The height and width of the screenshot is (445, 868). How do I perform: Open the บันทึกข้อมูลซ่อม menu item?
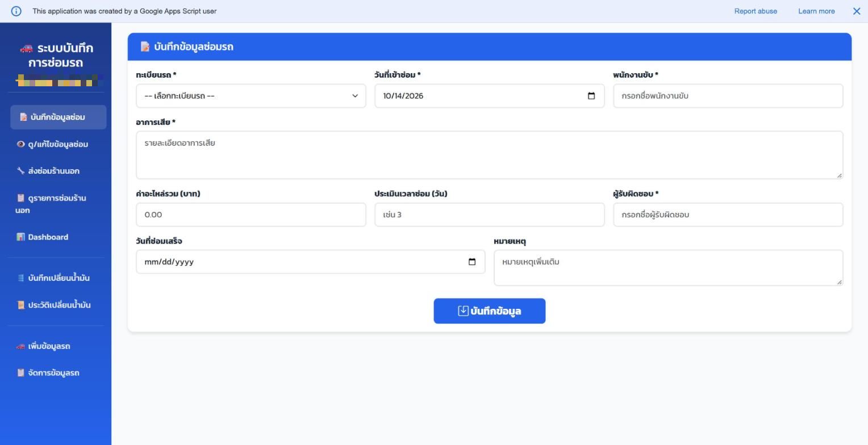(x=58, y=117)
